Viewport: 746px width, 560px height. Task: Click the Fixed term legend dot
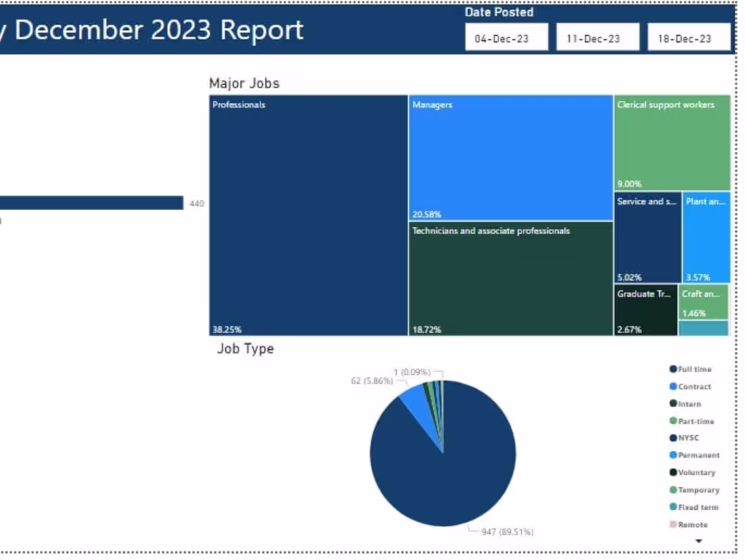click(x=671, y=507)
